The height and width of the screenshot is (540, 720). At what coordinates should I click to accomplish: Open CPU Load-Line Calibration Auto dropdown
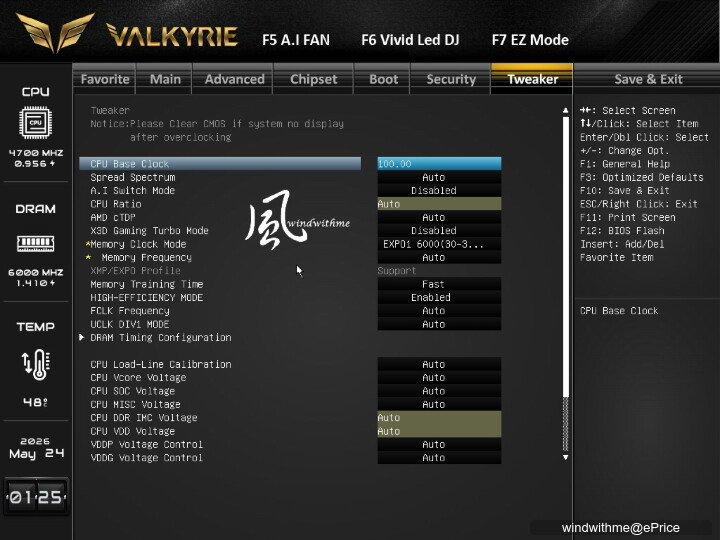439,364
